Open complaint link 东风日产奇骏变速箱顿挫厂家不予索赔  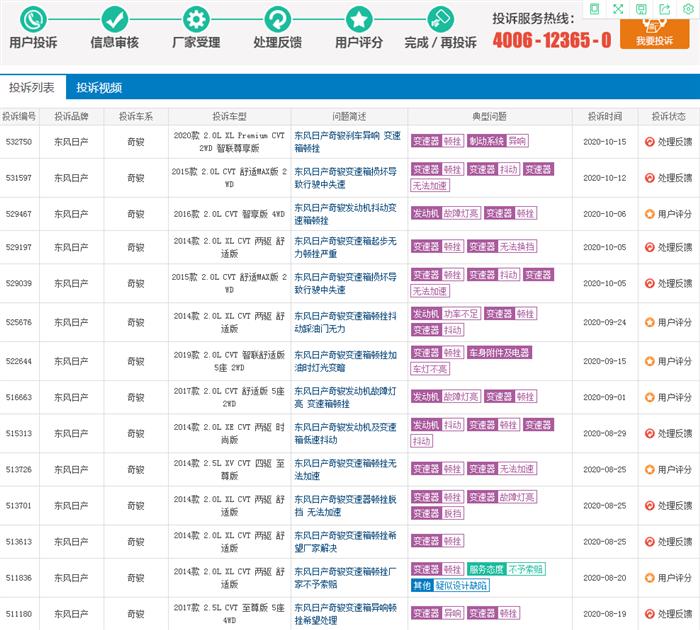point(346,578)
